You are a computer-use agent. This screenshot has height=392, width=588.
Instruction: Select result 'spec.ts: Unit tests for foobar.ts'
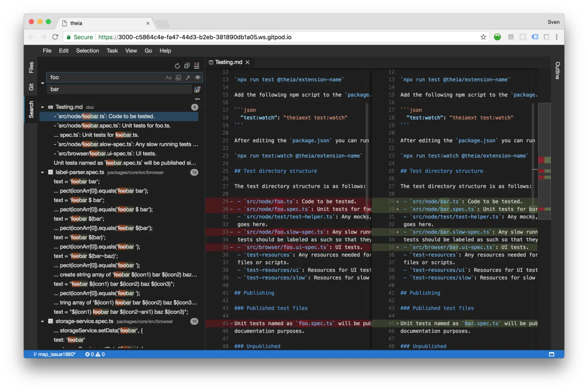(119, 135)
